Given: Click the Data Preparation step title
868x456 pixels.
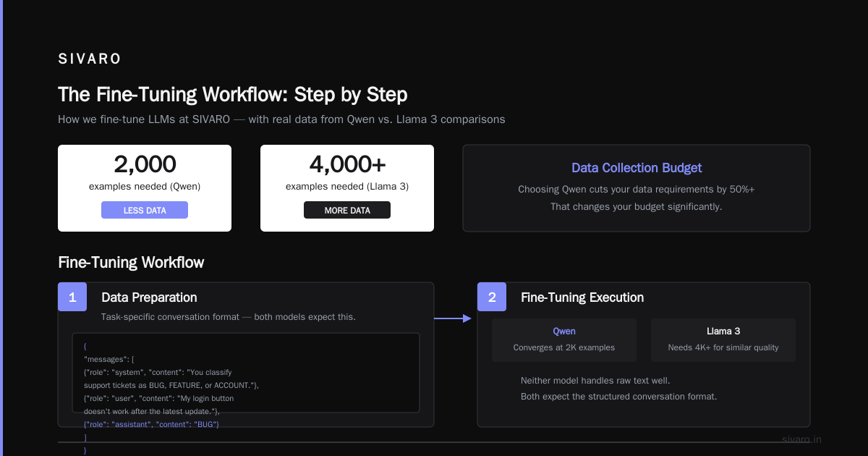Looking at the screenshot, I should click(x=149, y=297).
